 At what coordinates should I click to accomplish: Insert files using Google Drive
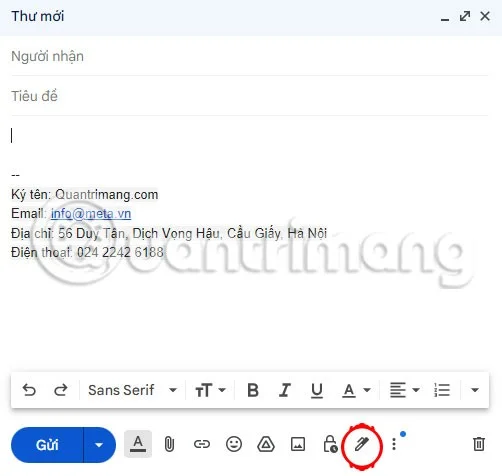[266, 444]
